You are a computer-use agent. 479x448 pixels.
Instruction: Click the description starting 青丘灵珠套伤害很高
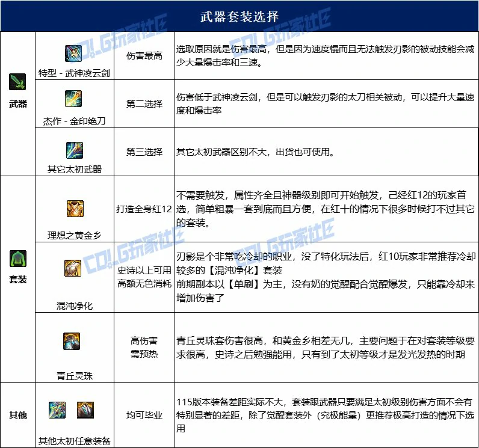click(326, 348)
